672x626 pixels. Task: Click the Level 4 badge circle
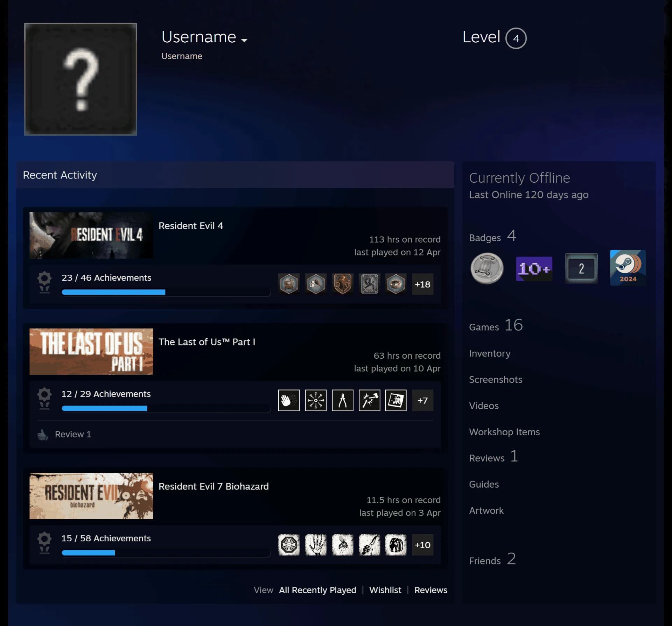(x=516, y=38)
